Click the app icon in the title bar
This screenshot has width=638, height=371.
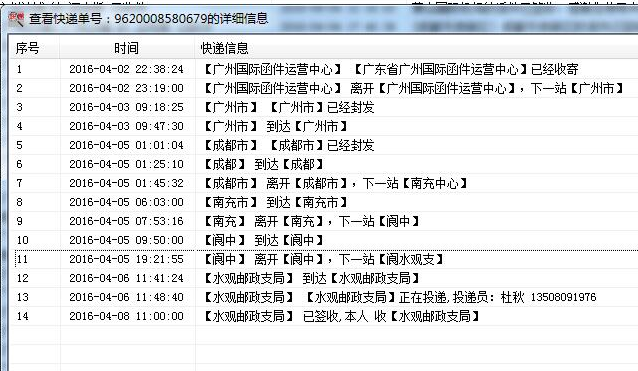pyautogui.click(x=16, y=19)
